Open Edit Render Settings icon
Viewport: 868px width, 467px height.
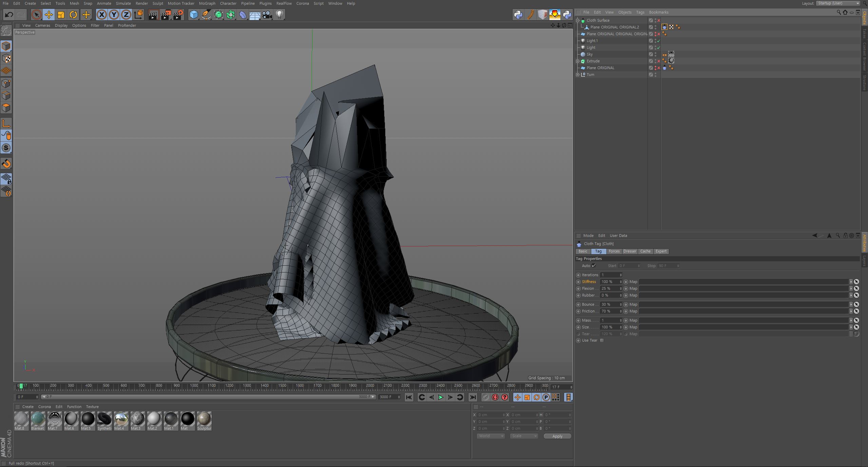[178, 15]
